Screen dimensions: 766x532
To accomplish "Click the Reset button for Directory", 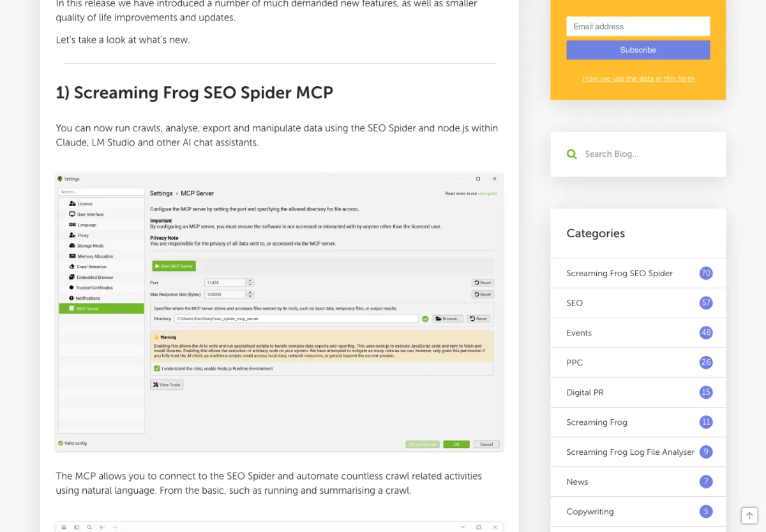I will [479, 318].
